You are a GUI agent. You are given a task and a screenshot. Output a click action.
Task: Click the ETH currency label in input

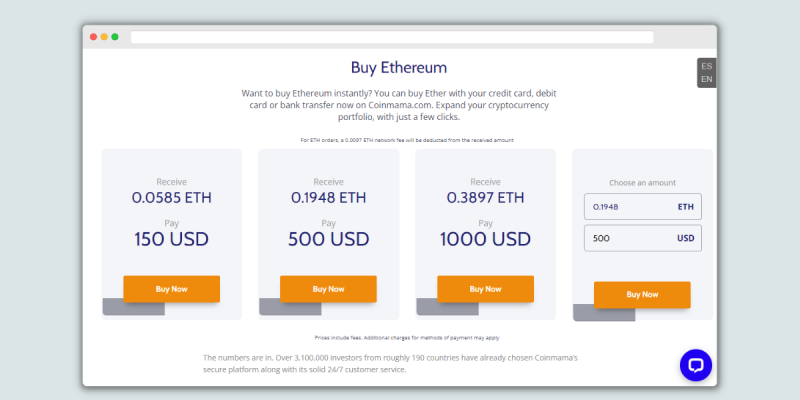pyautogui.click(x=686, y=207)
